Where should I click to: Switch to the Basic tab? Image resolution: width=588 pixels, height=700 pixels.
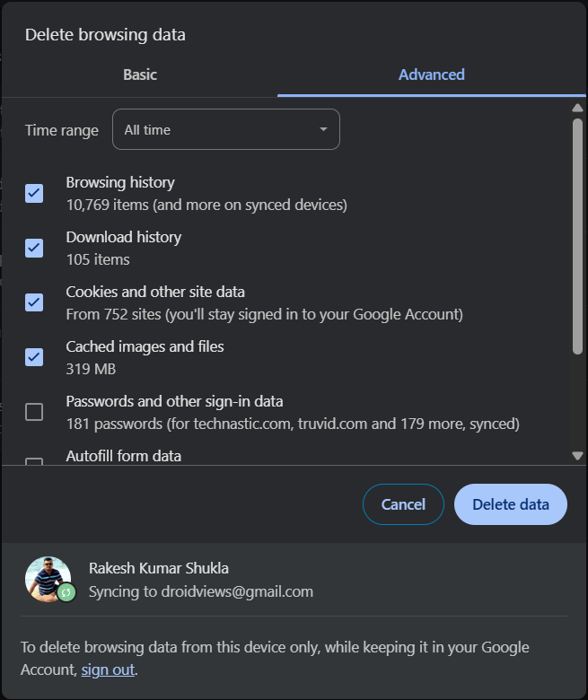coord(140,74)
